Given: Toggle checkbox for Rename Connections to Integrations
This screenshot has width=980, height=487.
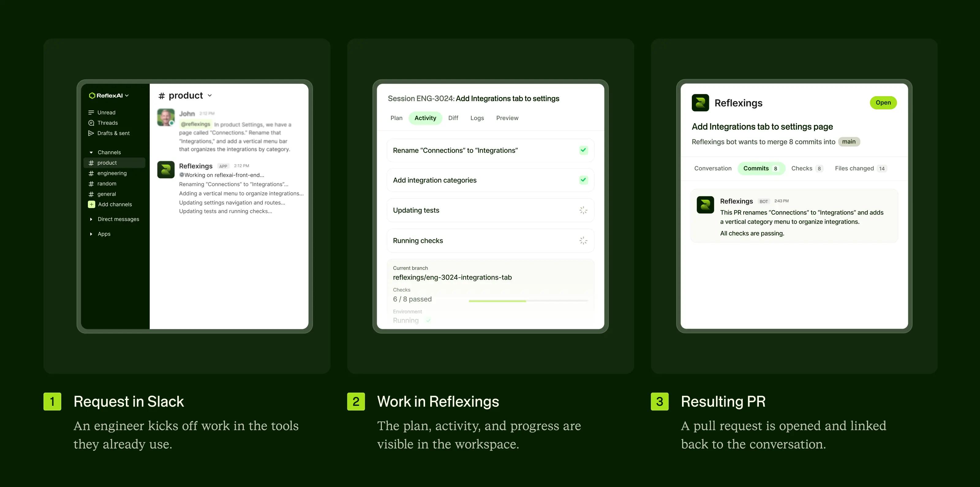Looking at the screenshot, I should pyautogui.click(x=583, y=150).
